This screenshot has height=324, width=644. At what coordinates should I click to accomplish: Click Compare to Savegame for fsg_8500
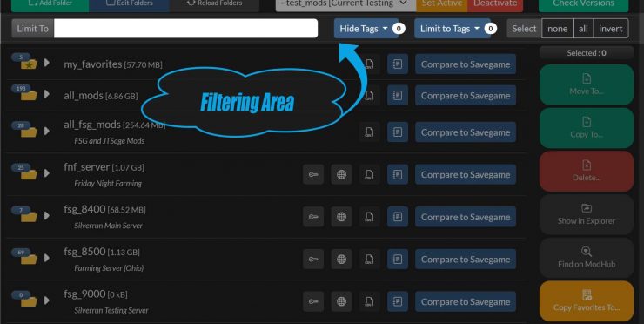click(466, 259)
